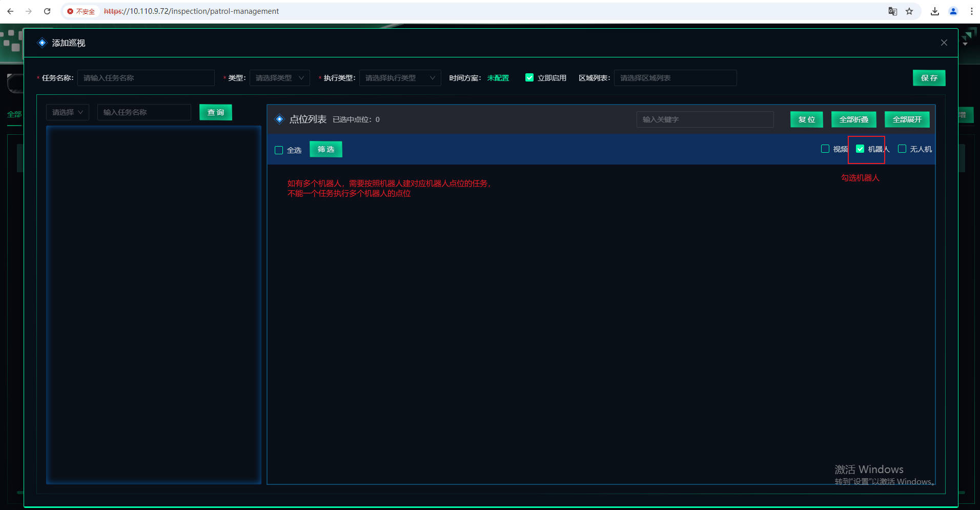Viewport: 980px width, 510px height.
Task: Open the 请选择 dropdown beside task search
Action: pos(68,112)
